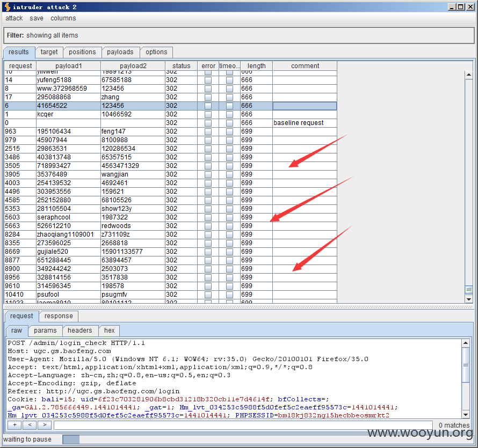Screen dimensions: 478x448
Task: Toggle timeout checkbox for request 5603
Action: (x=229, y=217)
